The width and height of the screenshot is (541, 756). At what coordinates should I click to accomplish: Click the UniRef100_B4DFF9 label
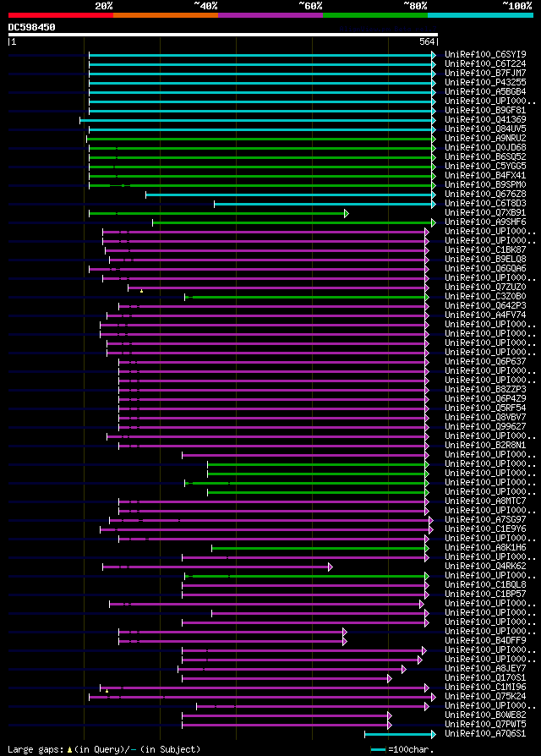[485, 641]
